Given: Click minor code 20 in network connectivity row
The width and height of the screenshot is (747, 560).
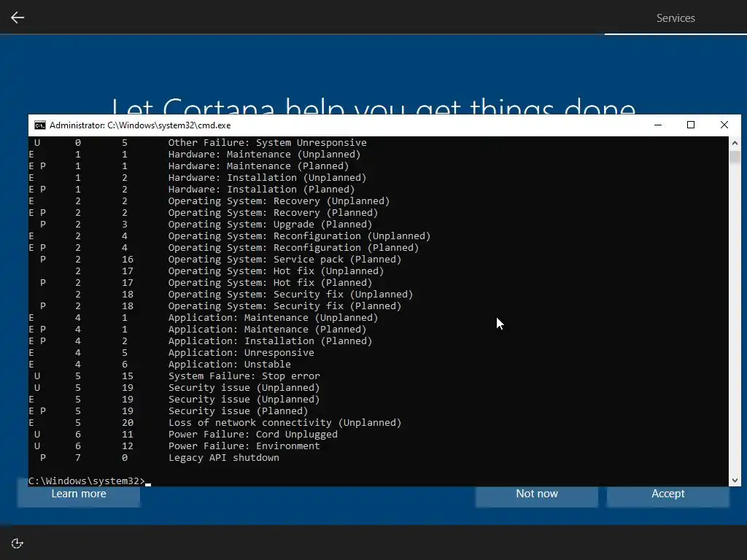Looking at the screenshot, I should pyautogui.click(x=127, y=422).
